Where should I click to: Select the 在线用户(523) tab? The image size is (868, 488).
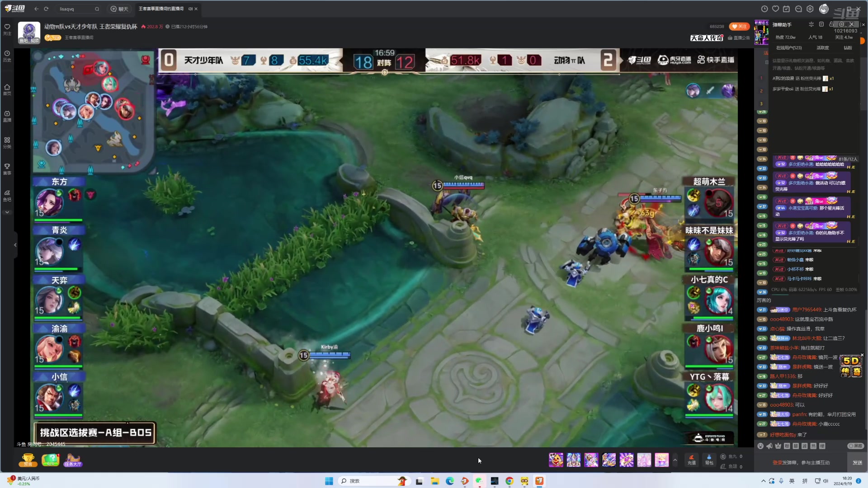pos(789,47)
